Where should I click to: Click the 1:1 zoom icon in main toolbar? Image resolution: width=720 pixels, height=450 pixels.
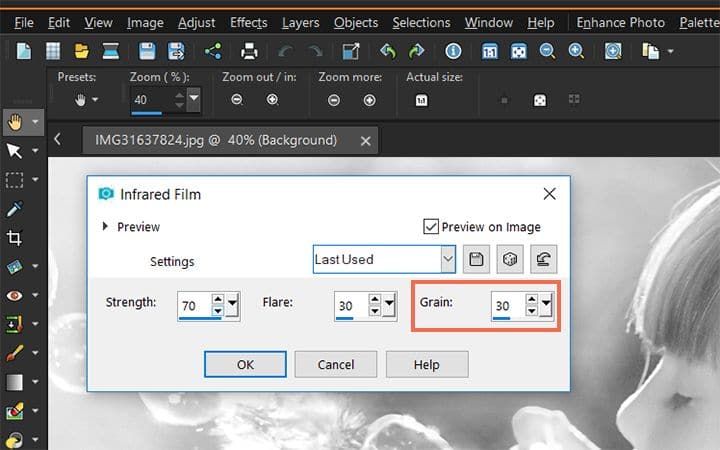click(489, 51)
